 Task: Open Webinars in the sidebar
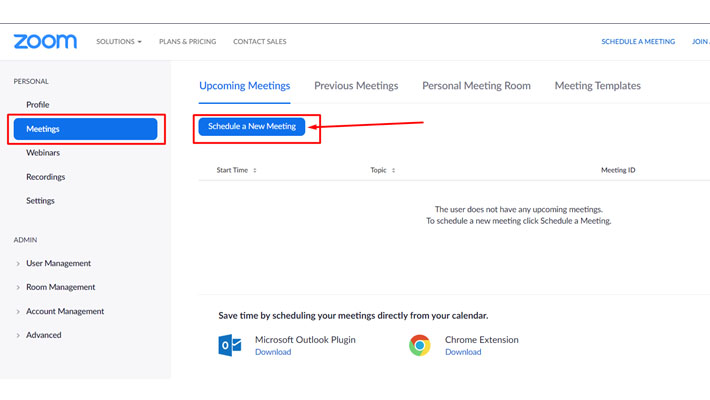click(43, 153)
